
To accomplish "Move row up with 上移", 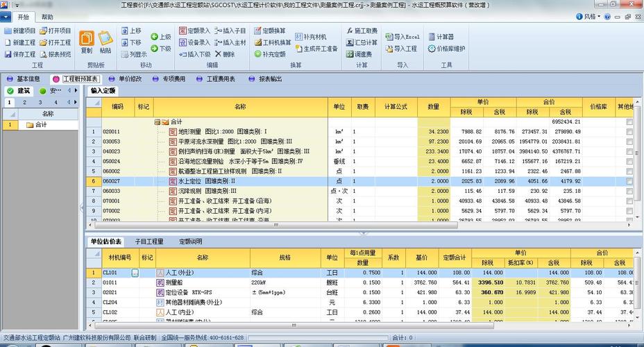I will coord(125,31).
